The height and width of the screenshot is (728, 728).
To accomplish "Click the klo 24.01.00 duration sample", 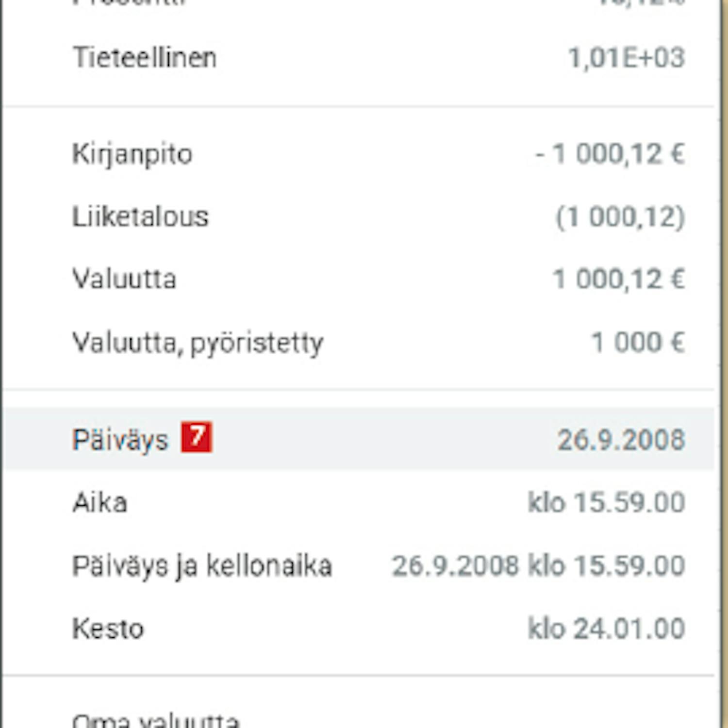I will 607,629.
